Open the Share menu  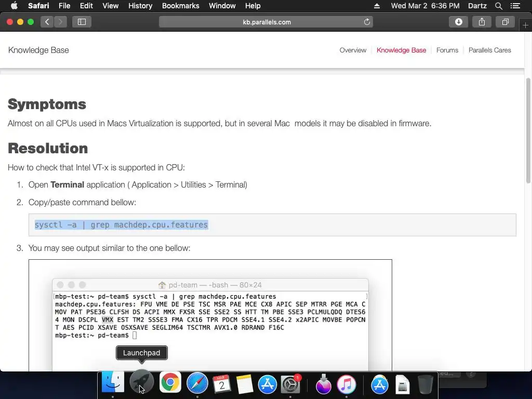(482, 22)
